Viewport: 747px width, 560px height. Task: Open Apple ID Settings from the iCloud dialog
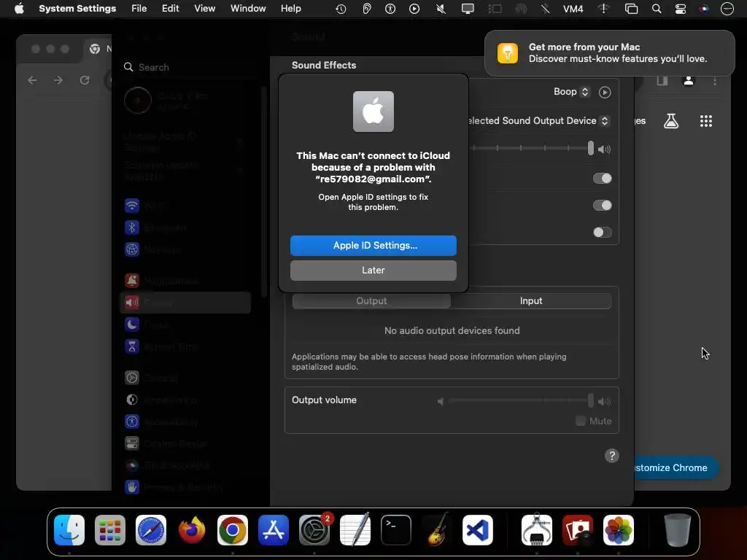click(373, 245)
